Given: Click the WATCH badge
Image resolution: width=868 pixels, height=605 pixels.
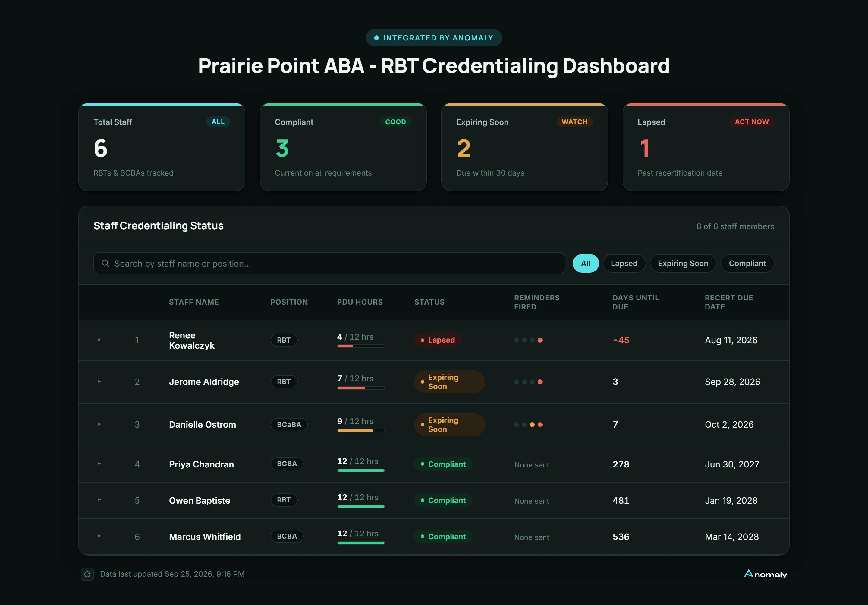Looking at the screenshot, I should click(574, 122).
